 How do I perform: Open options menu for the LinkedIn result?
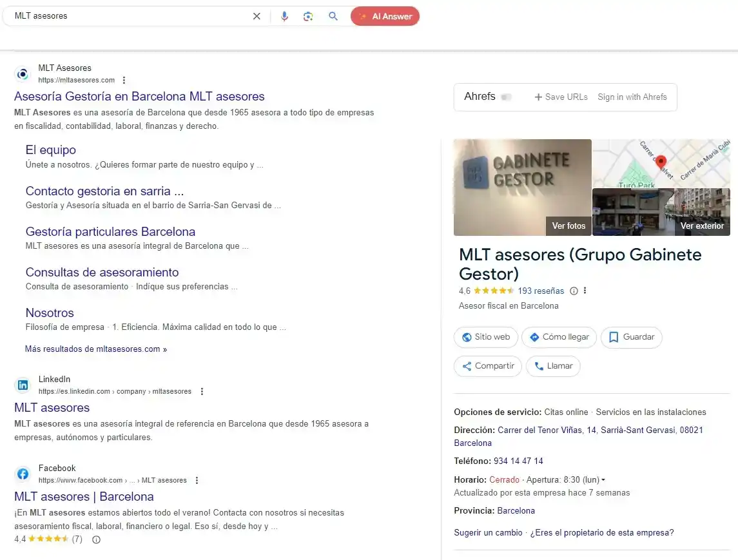202,392
